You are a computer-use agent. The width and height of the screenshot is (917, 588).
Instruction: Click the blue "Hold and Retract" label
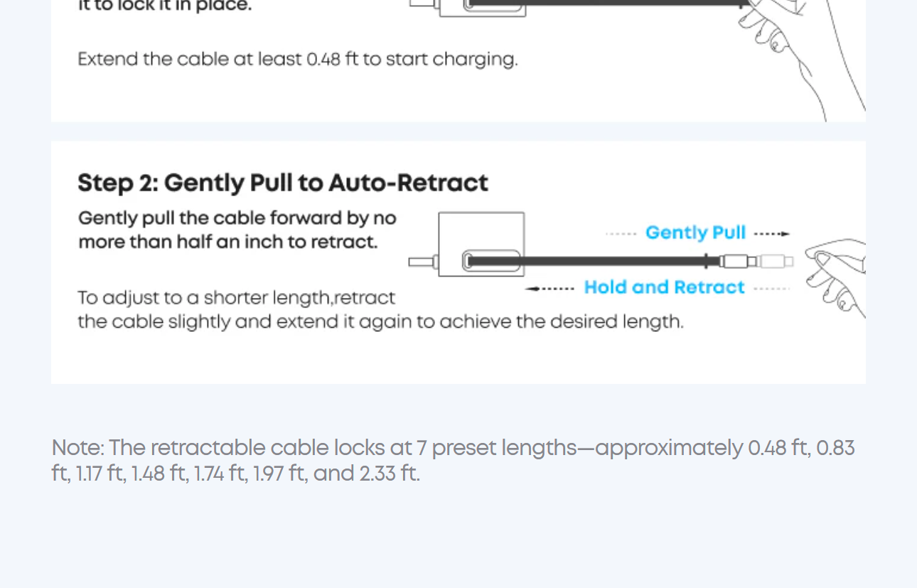point(664,287)
